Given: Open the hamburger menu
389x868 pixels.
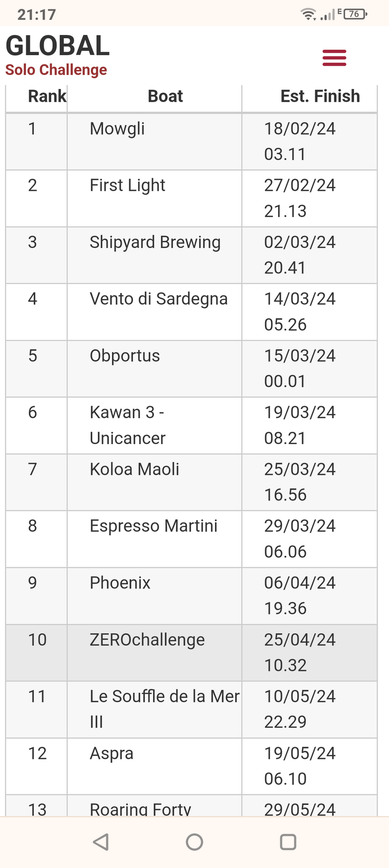Looking at the screenshot, I should coord(334,58).
